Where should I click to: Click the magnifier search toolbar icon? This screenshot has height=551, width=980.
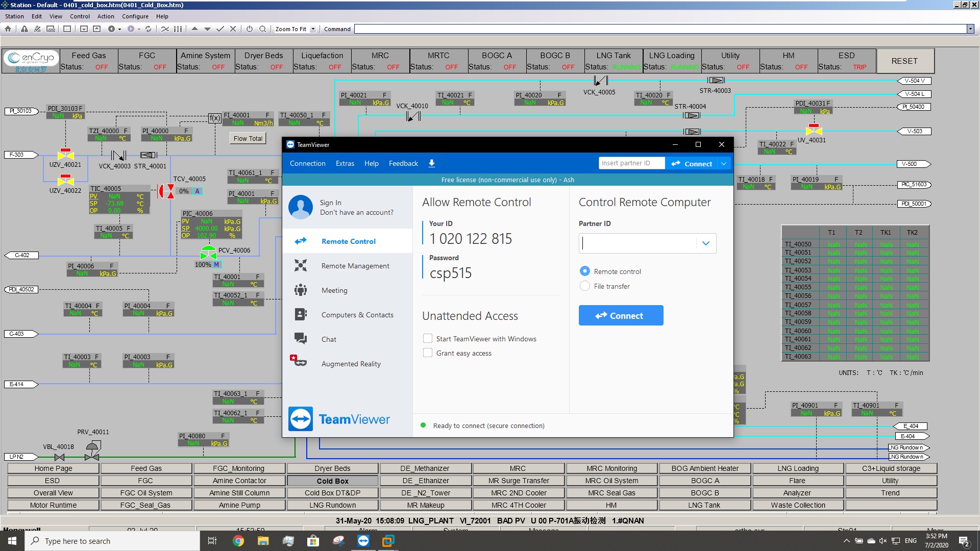click(262, 29)
